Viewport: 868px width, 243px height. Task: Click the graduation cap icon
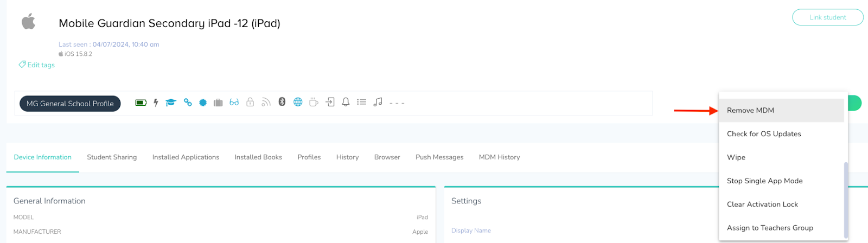pyautogui.click(x=171, y=103)
